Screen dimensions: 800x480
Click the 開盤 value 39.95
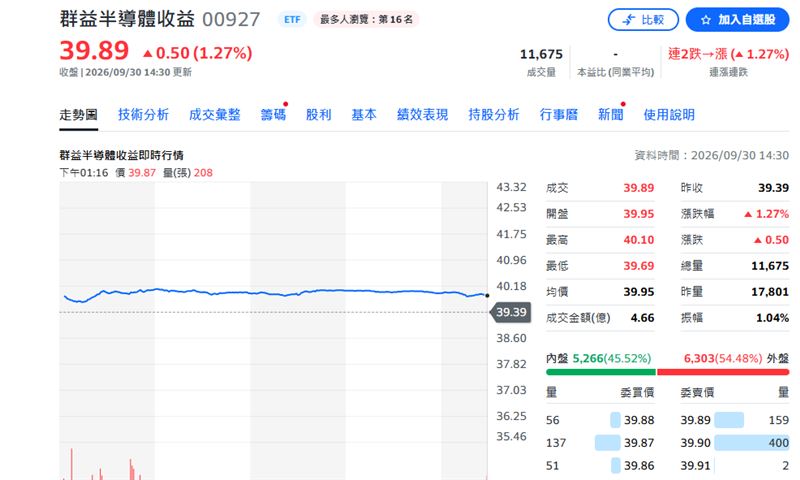pyautogui.click(x=638, y=214)
